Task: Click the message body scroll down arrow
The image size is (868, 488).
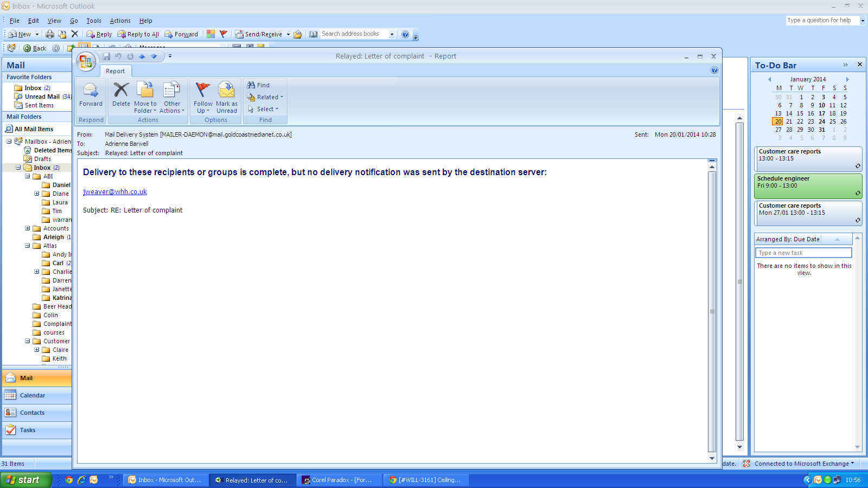Action: coord(712,458)
